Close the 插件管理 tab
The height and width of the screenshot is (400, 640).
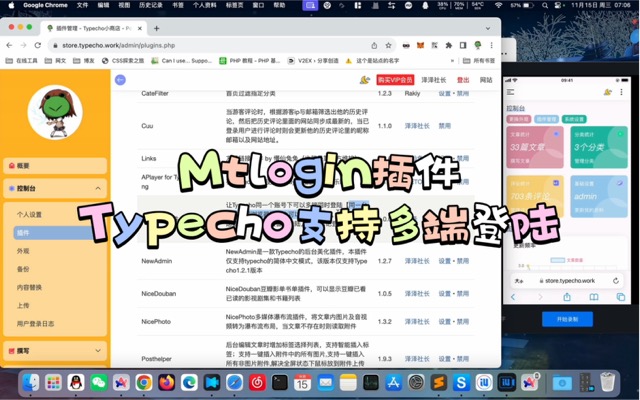tap(140, 28)
